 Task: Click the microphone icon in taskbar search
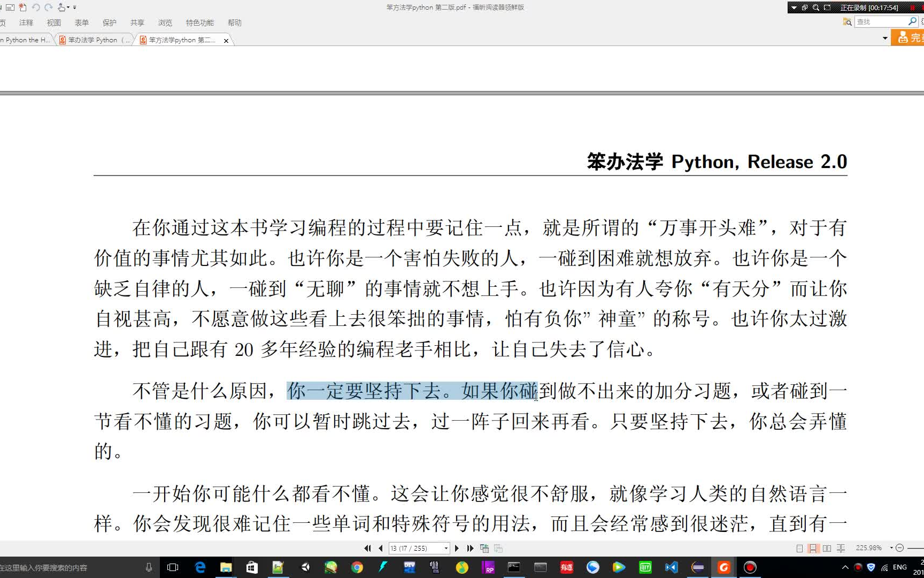click(x=149, y=567)
